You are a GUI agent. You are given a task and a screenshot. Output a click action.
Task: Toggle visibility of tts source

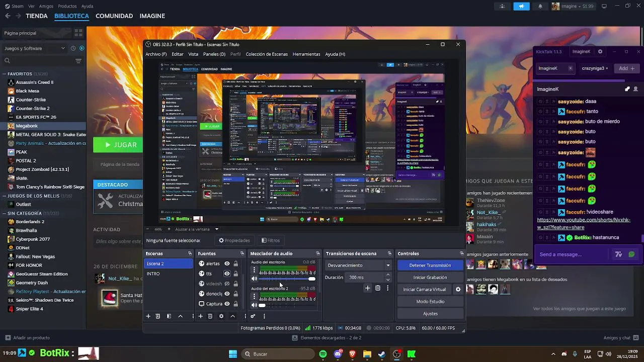click(x=227, y=274)
